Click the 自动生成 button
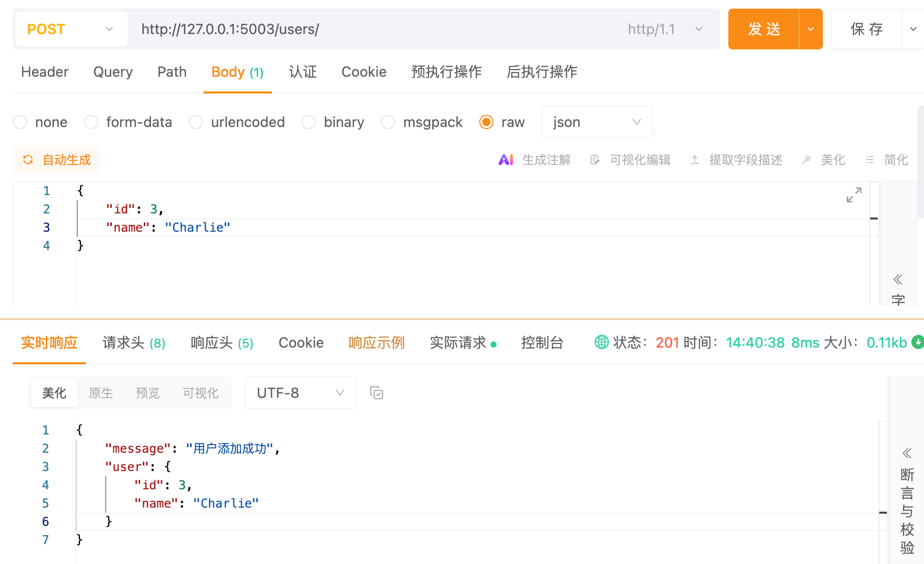The height and width of the screenshot is (564, 924). pos(56,160)
